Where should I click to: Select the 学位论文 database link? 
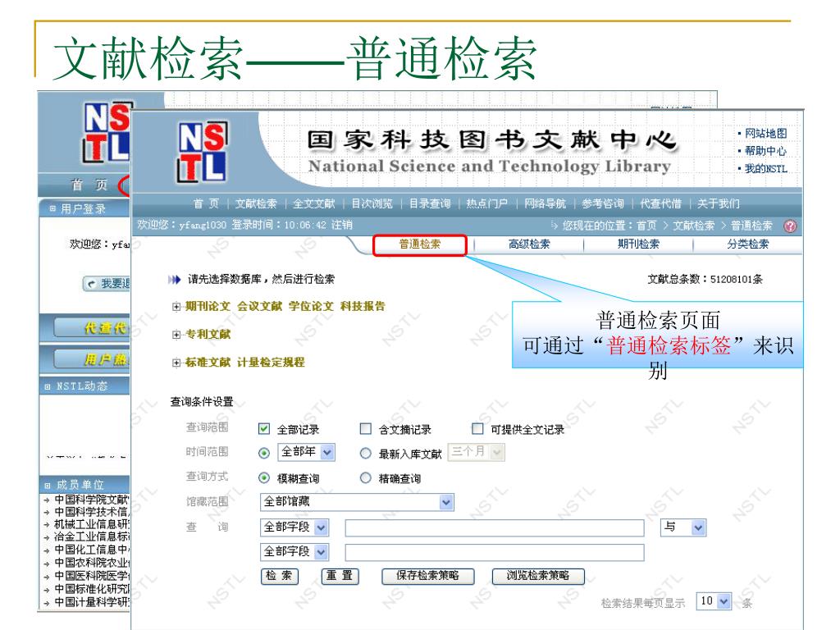click(311, 307)
